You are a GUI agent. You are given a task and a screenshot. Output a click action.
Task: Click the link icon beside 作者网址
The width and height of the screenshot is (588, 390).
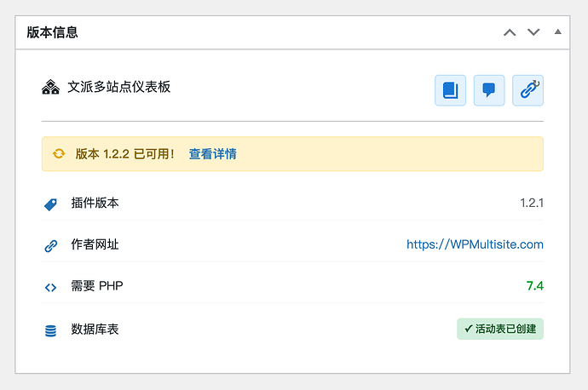[50, 246]
